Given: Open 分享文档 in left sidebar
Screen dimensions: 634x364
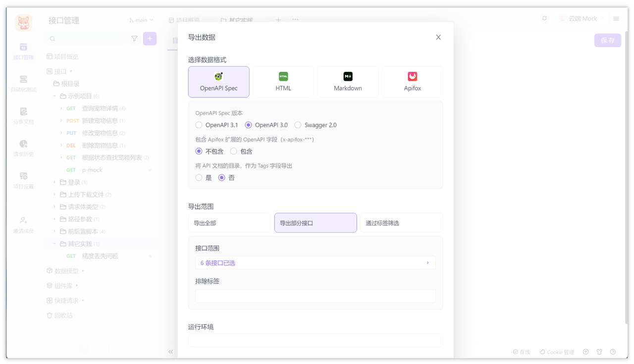Looking at the screenshot, I should coord(23,116).
